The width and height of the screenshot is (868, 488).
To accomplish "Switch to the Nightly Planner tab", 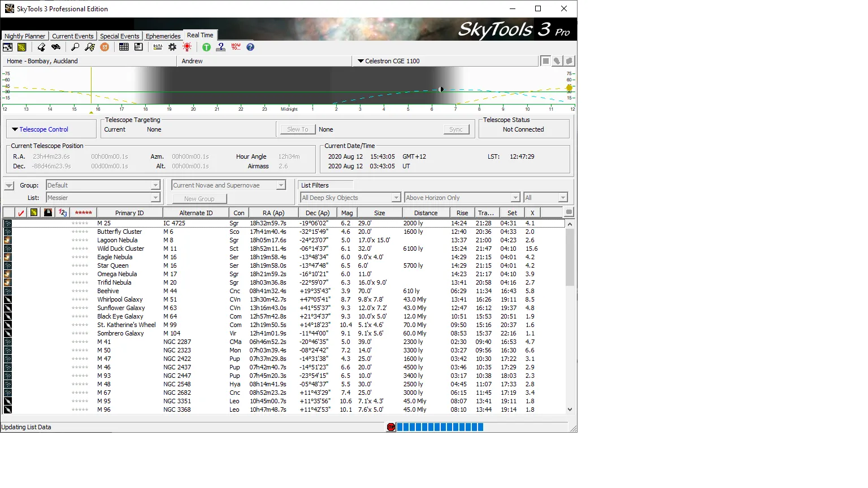I will coord(25,36).
